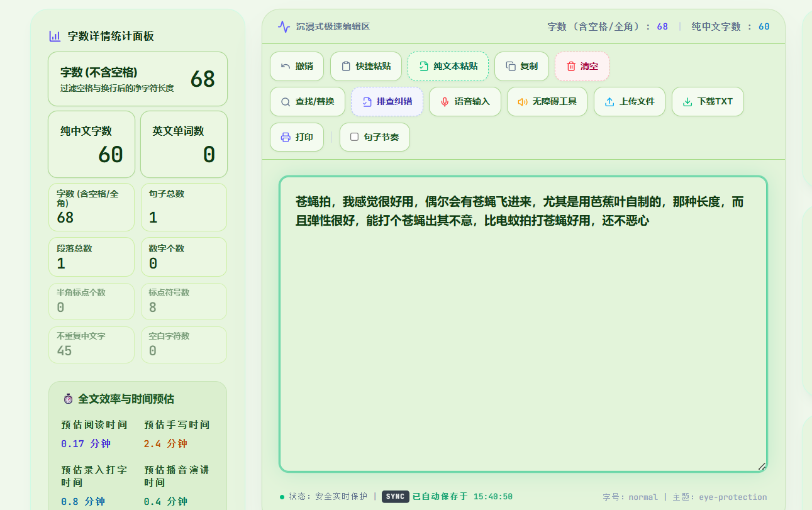
Task: Click 上传文件 to upload a file
Action: click(x=630, y=101)
